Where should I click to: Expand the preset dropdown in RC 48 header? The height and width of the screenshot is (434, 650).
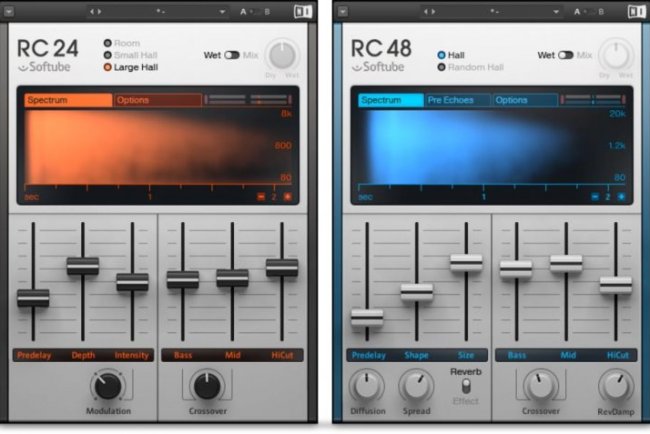[556, 12]
